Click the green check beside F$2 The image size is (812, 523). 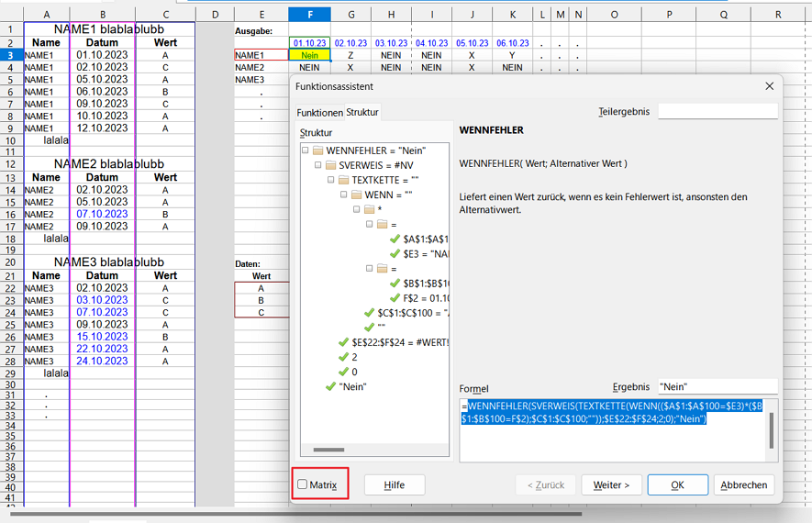point(395,298)
